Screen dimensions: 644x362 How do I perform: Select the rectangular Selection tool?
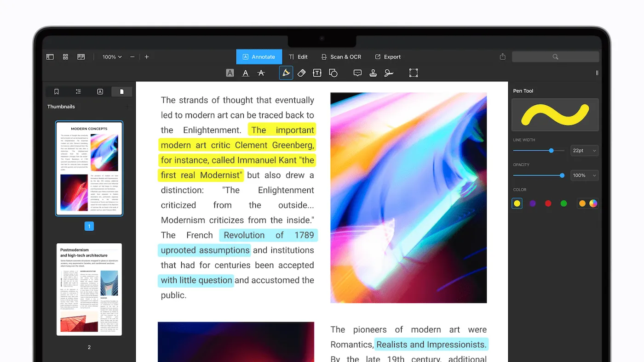click(x=413, y=73)
